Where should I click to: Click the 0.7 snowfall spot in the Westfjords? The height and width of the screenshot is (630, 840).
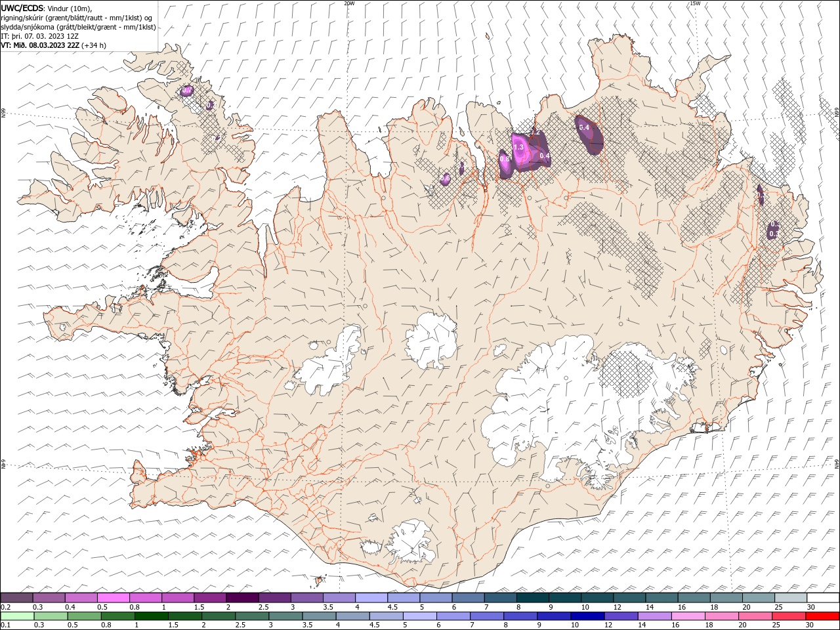pyautogui.click(x=186, y=91)
